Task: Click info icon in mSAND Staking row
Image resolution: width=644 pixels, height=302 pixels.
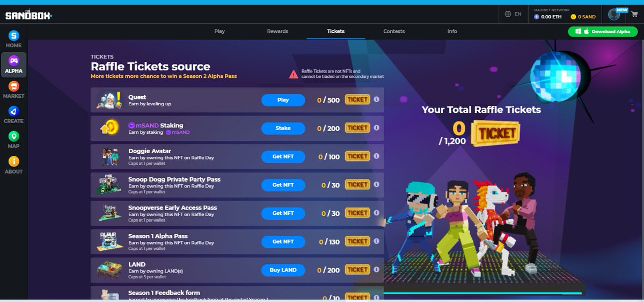Action: tap(376, 128)
